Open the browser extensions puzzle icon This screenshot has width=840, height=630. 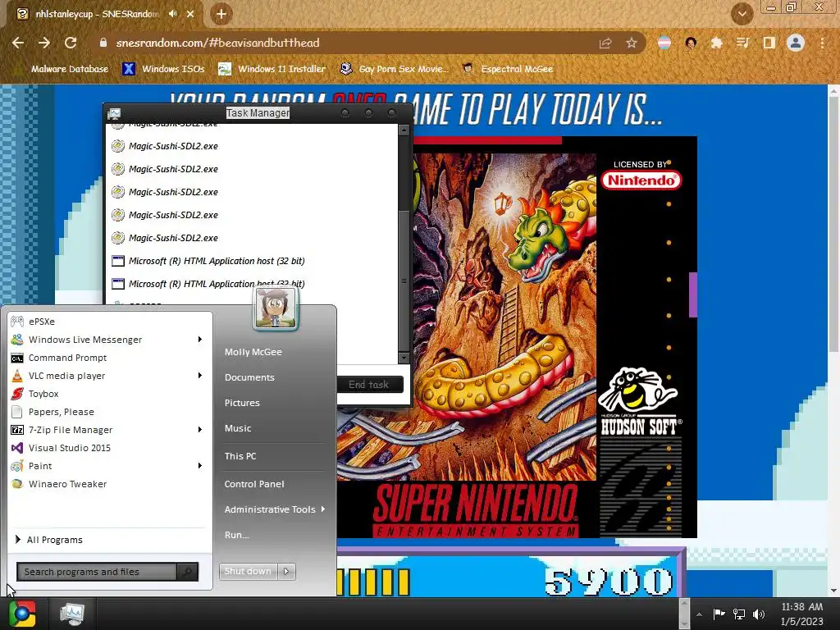(716, 43)
